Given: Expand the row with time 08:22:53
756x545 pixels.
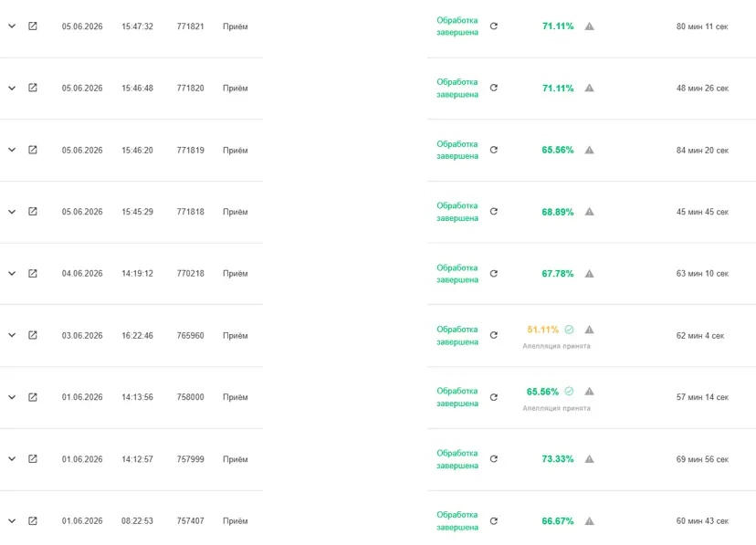Looking at the screenshot, I should pyautogui.click(x=12, y=521).
